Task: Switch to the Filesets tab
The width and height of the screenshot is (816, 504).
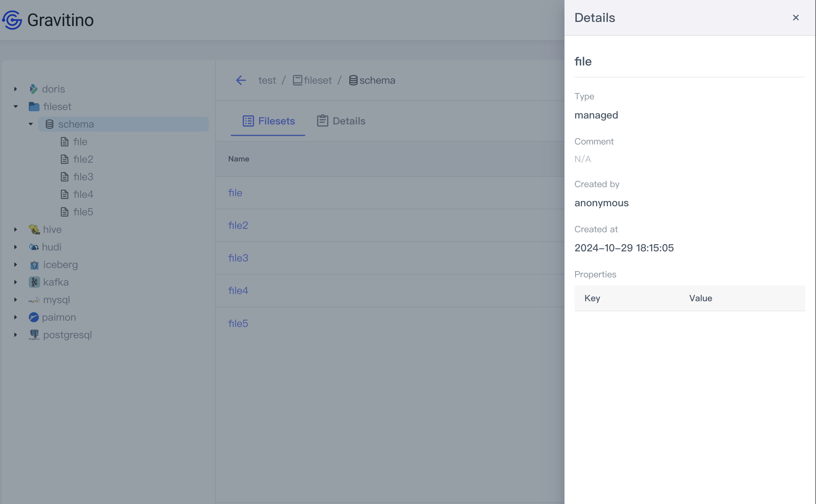Action: (x=268, y=121)
